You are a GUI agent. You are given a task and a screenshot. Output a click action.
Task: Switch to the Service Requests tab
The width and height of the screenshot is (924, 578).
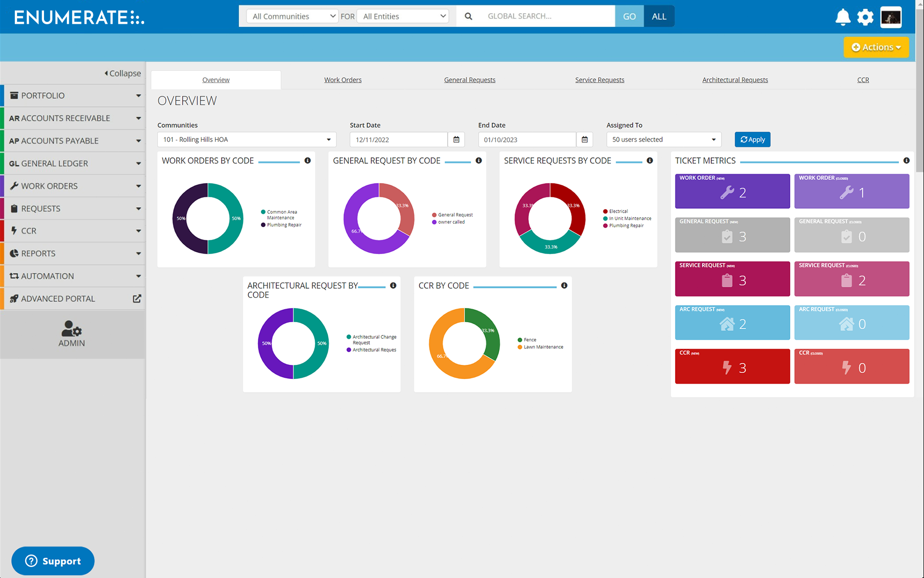click(599, 79)
